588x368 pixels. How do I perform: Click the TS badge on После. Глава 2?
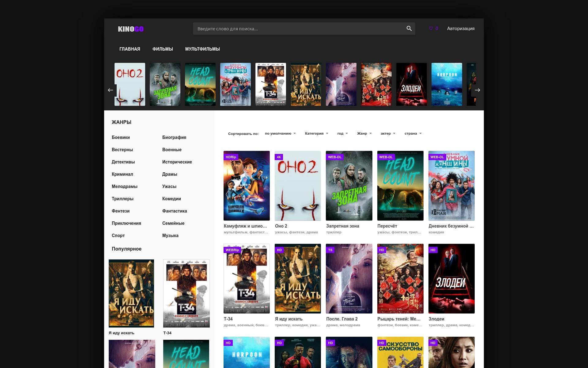click(330, 250)
